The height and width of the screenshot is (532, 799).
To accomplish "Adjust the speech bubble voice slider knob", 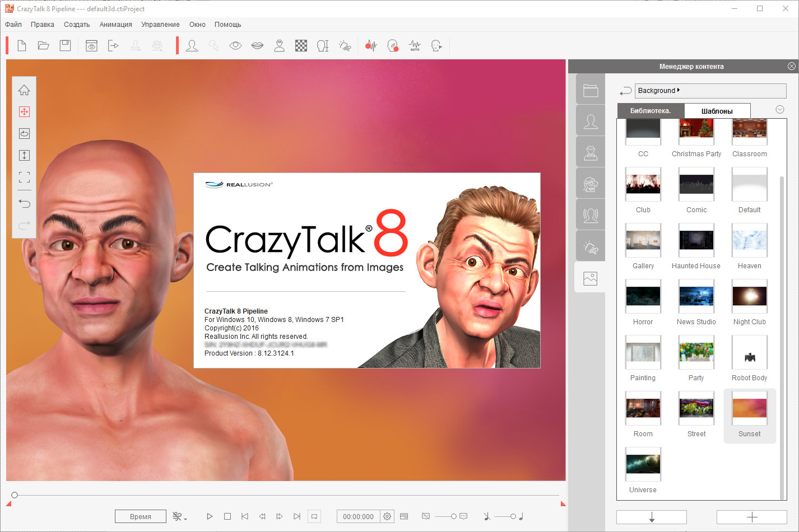I will point(454,516).
